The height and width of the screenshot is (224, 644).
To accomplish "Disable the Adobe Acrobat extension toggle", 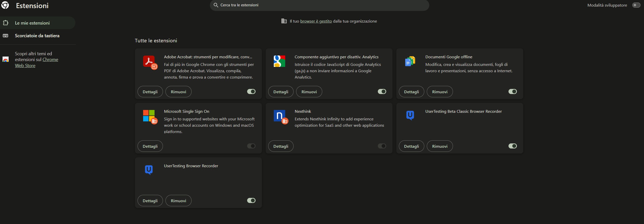I will point(251,91).
